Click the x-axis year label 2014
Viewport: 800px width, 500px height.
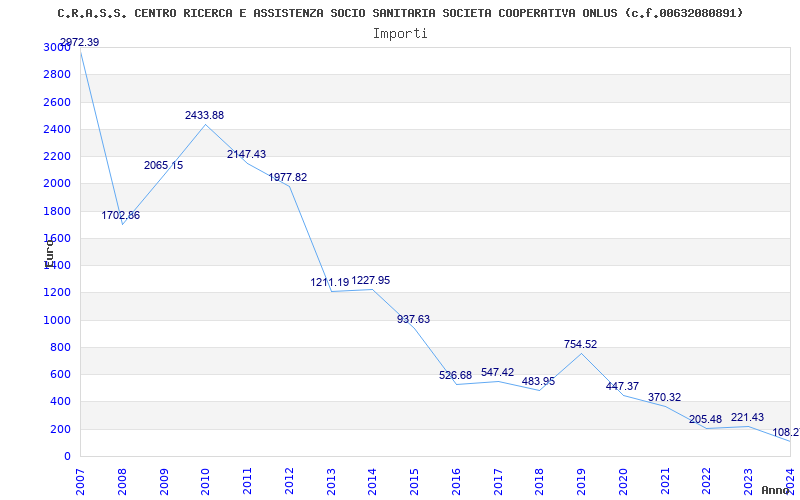(372, 482)
